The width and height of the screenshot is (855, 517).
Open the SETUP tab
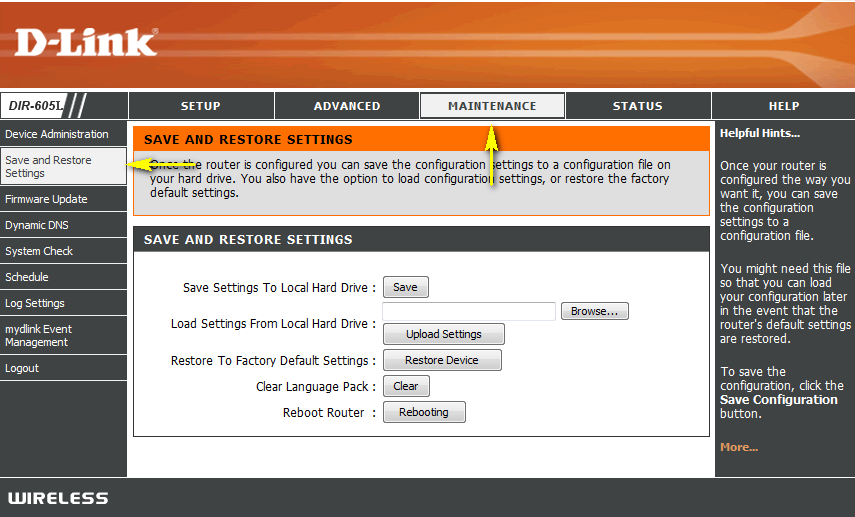coord(201,106)
